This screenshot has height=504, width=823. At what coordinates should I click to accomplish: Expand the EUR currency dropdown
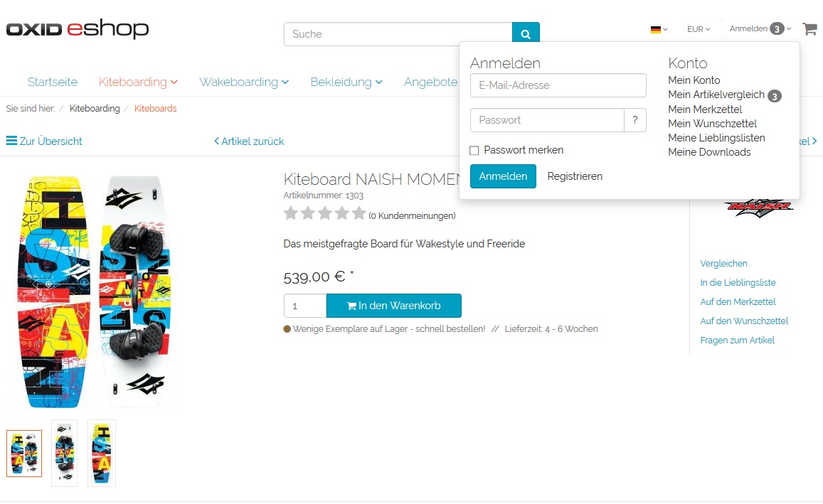tap(698, 29)
